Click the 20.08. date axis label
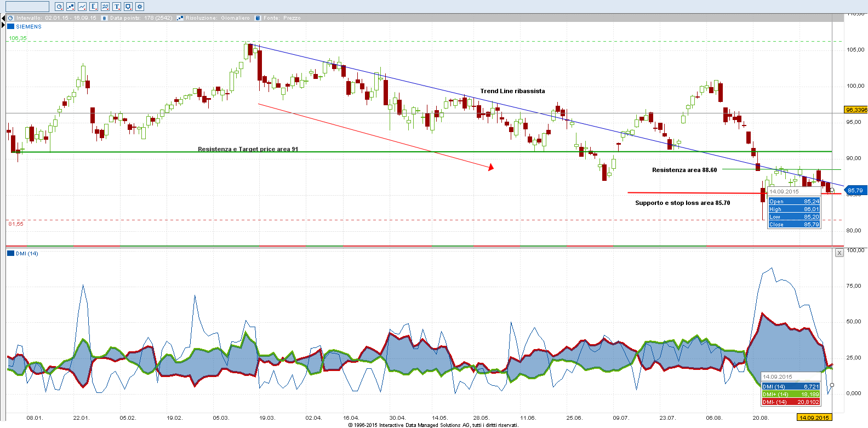 coord(761,418)
